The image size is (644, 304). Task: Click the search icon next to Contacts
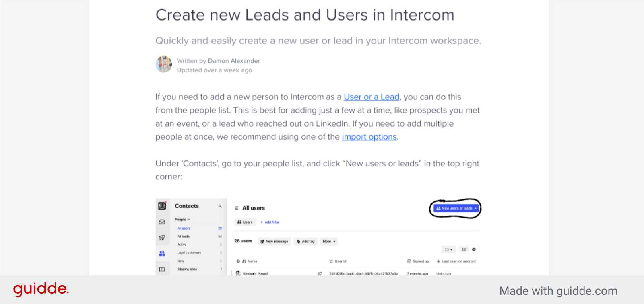point(220,206)
